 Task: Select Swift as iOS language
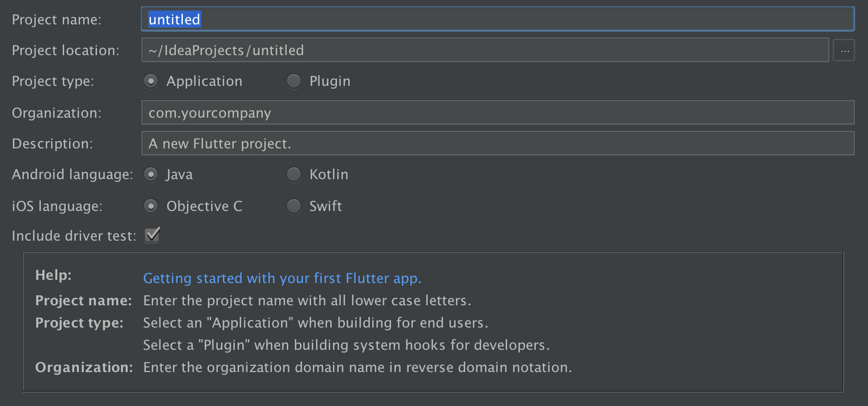(x=294, y=206)
